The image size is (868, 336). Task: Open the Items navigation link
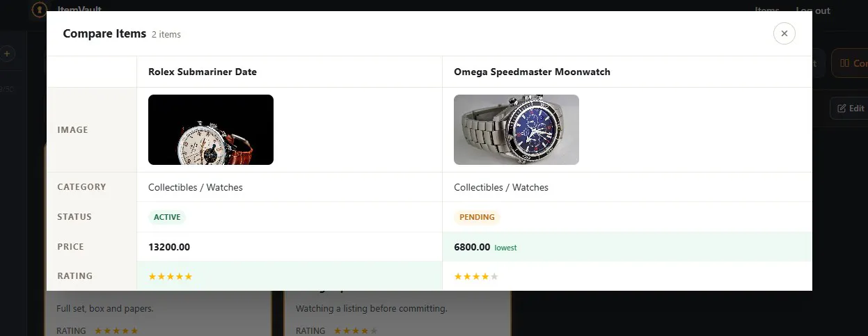coord(767,10)
